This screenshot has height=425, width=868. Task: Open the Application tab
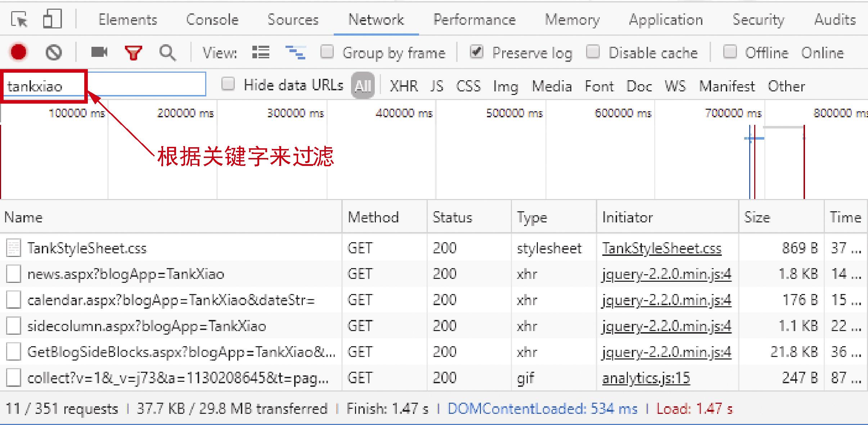tap(666, 20)
